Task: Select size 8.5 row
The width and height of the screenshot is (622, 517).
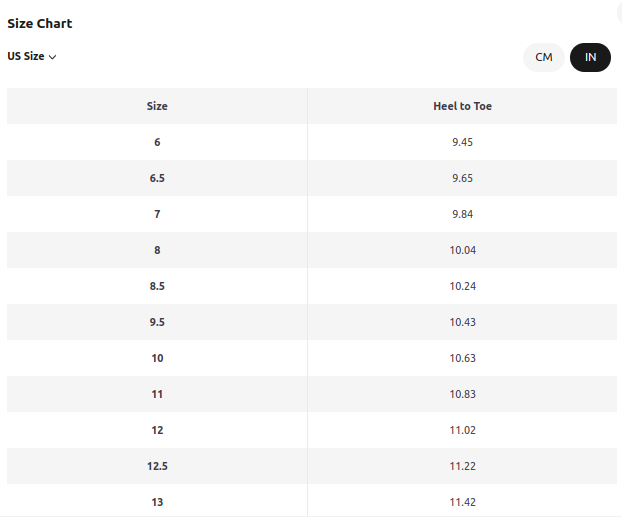Action: pyautogui.click(x=312, y=286)
